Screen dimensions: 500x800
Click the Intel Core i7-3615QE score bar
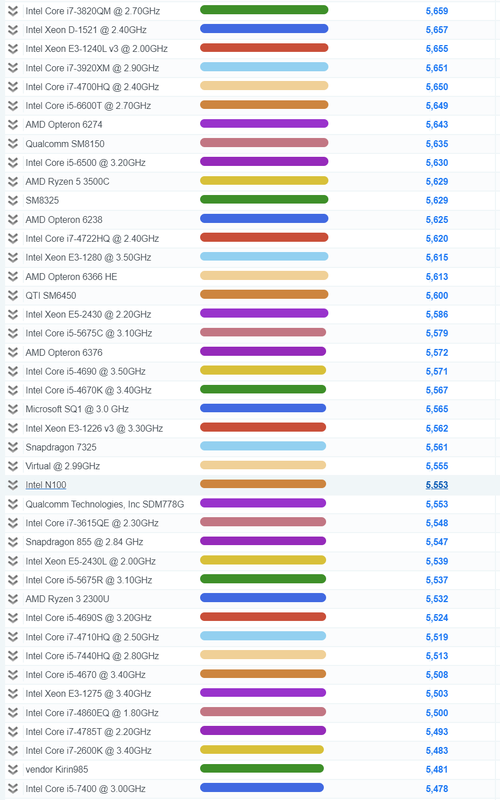coord(263,522)
